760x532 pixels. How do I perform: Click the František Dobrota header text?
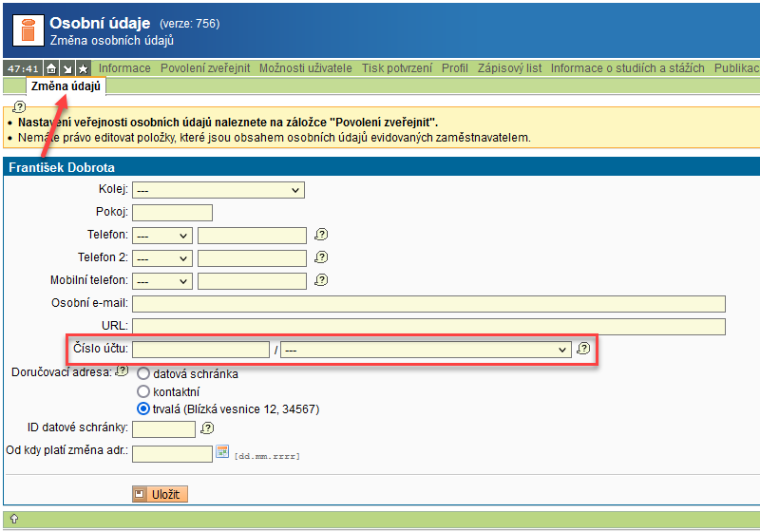click(x=62, y=167)
